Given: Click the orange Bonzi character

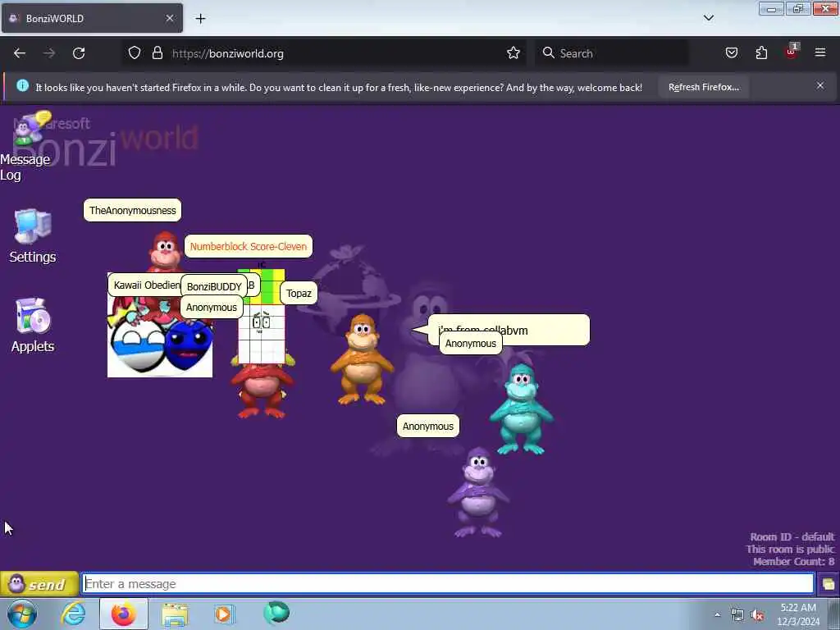Looking at the screenshot, I should [362, 359].
